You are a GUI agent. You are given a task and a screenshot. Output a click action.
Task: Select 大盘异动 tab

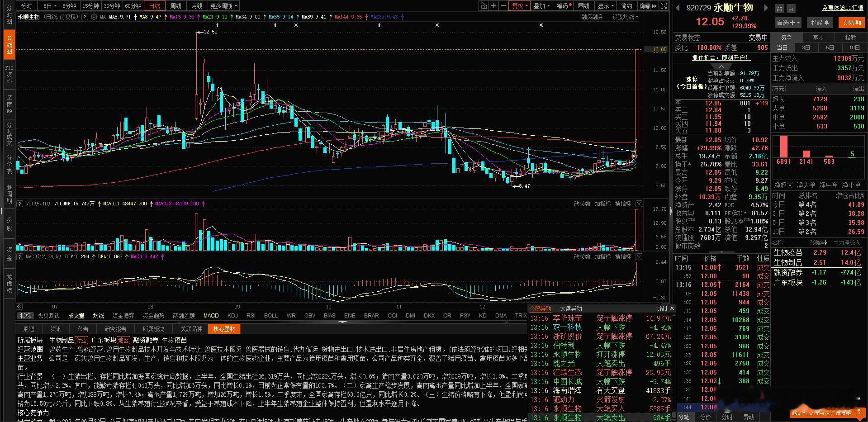571,308
